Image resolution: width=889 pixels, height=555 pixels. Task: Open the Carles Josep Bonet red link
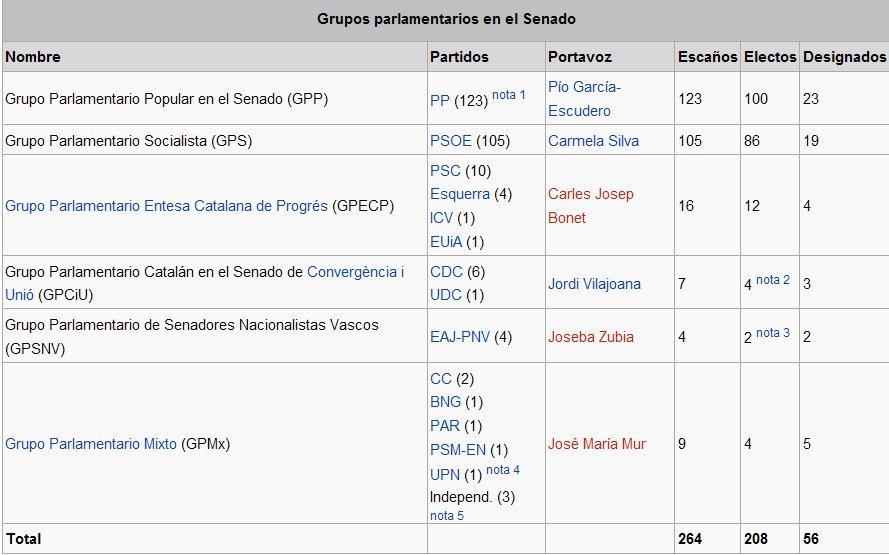coord(591,206)
